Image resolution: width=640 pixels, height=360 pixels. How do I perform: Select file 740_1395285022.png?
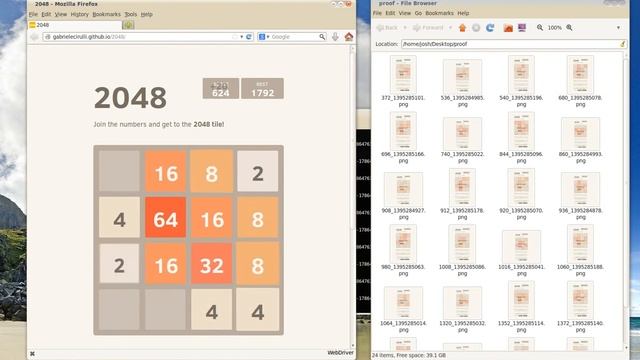[x=462, y=140]
